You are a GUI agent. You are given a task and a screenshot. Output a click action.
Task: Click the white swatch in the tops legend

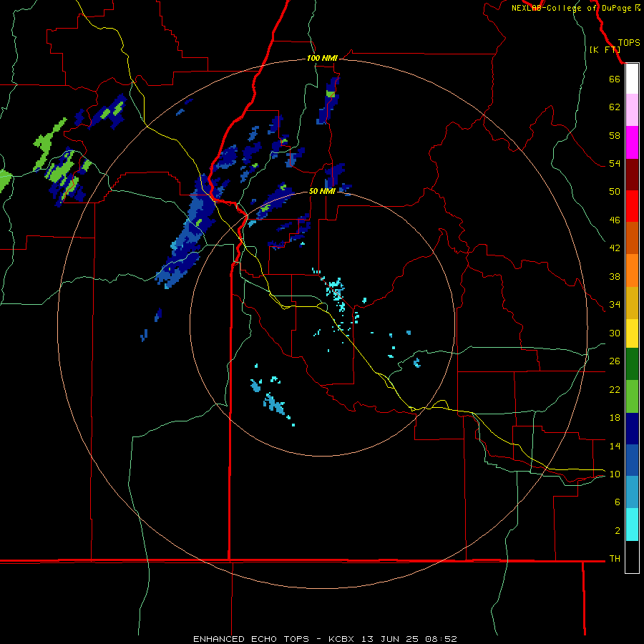point(632,79)
